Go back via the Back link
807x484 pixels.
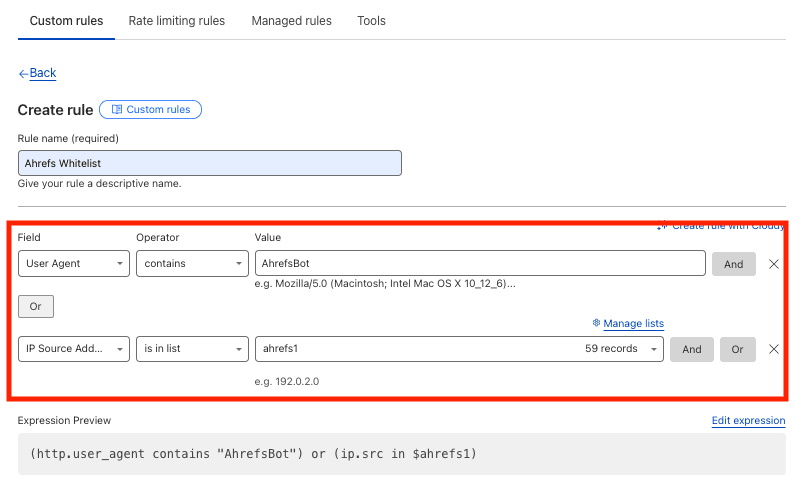click(43, 73)
